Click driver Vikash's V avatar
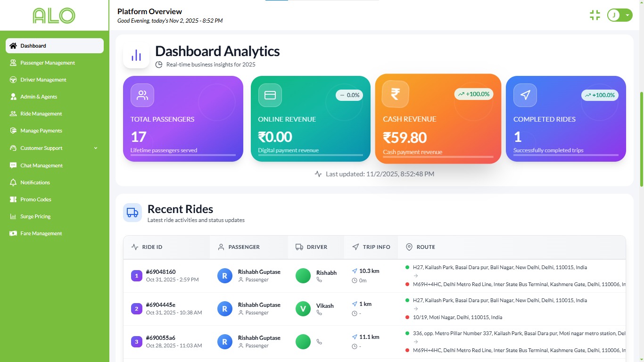This screenshot has height=362, width=644. pos(303,309)
